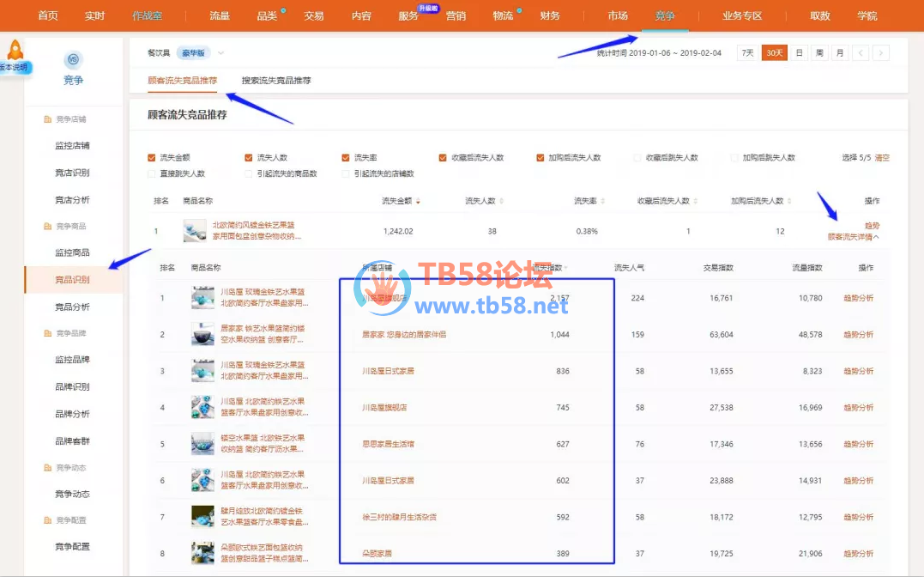Switch to 搜索流失竞品推荐 tab
The height and width of the screenshot is (577, 924).
pos(276,81)
